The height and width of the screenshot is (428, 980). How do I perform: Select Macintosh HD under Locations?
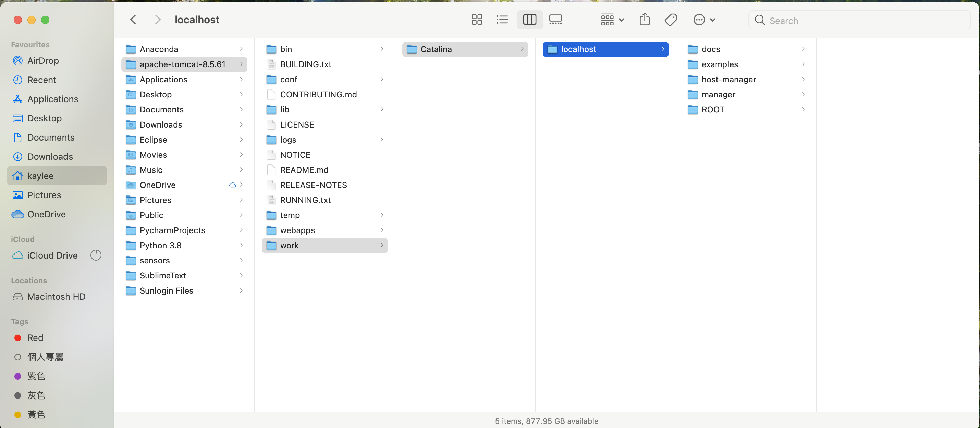click(x=56, y=296)
